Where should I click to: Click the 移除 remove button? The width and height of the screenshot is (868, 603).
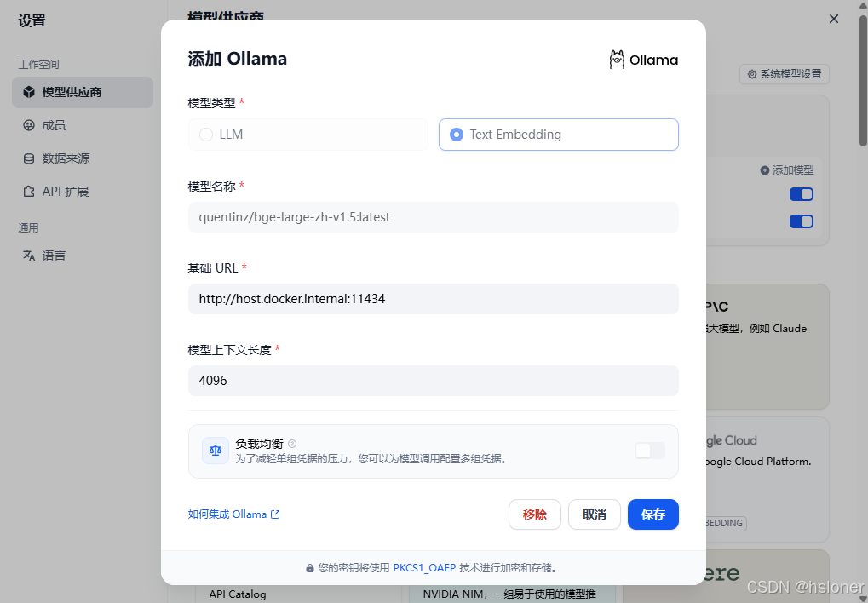point(535,514)
